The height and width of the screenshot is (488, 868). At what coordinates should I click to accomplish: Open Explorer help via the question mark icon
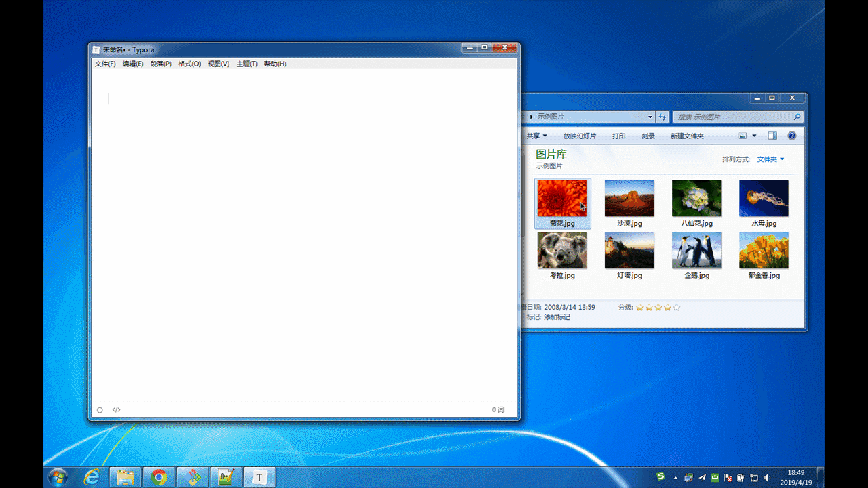[x=791, y=136]
